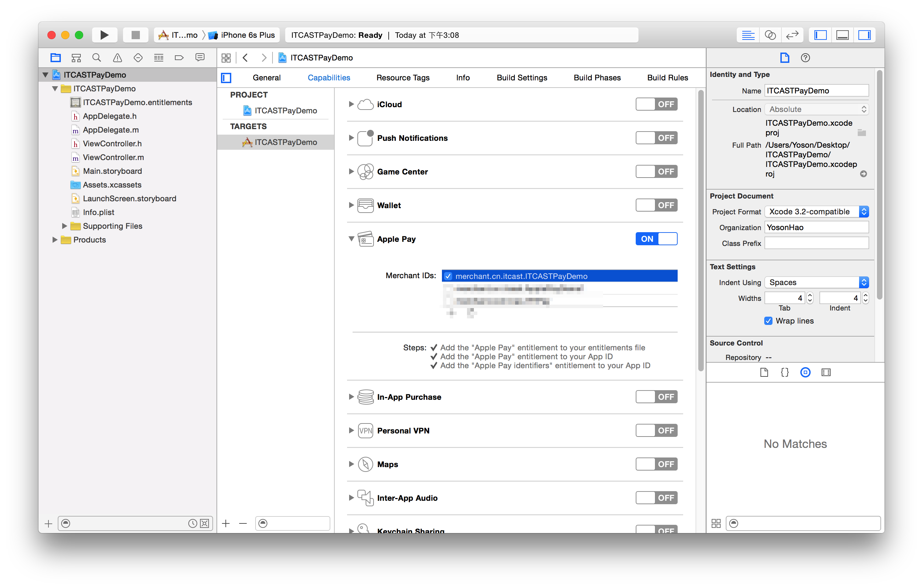
Task: Expand the Supporting Files folder
Action: click(x=64, y=226)
